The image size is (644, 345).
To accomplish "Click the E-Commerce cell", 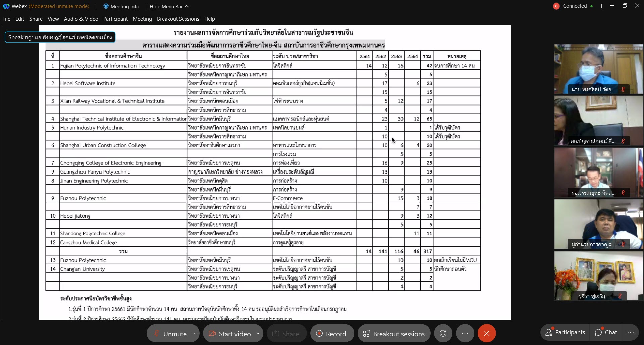I will click(314, 198).
